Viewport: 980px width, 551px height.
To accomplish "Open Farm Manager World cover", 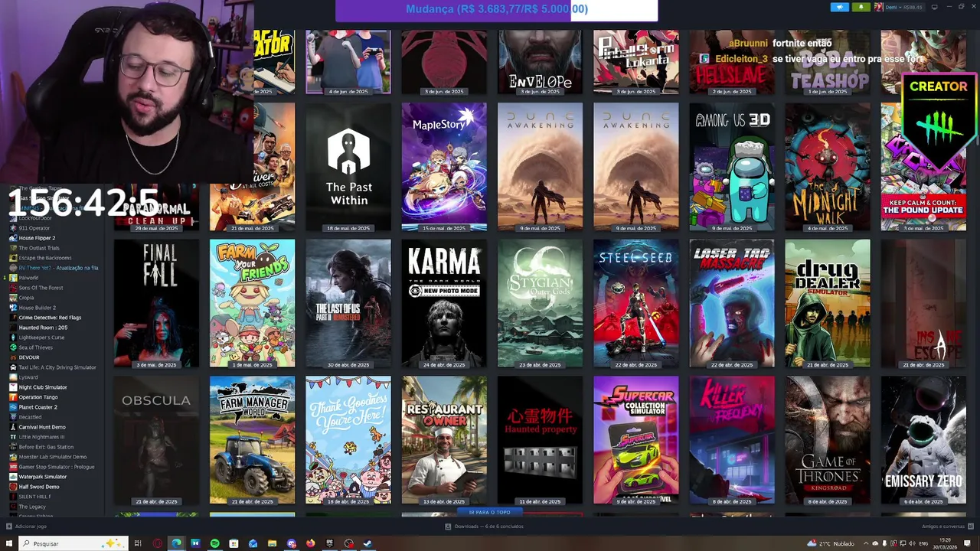I will pos(252,440).
